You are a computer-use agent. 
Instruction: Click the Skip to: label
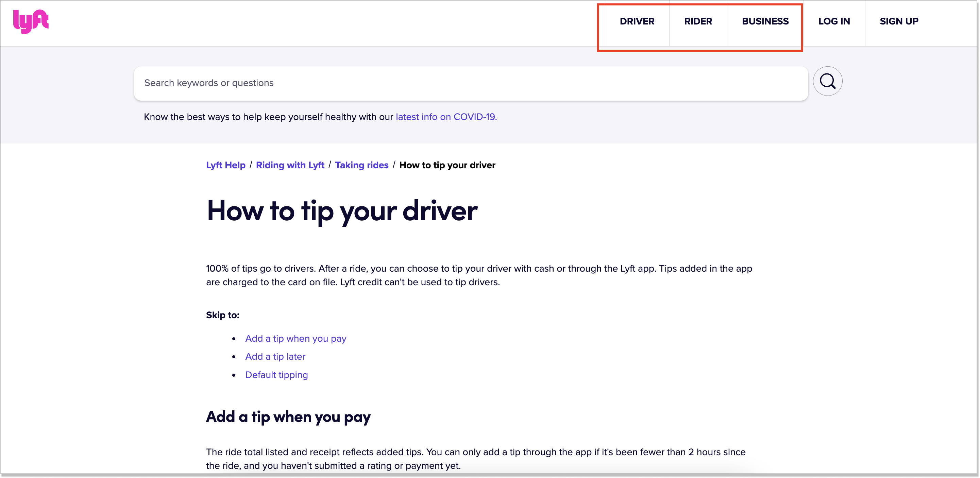click(x=222, y=315)
